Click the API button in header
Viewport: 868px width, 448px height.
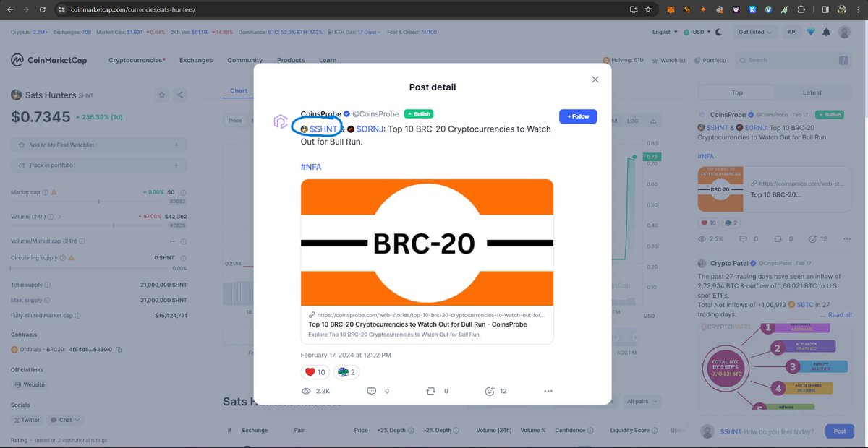(792, 32)
